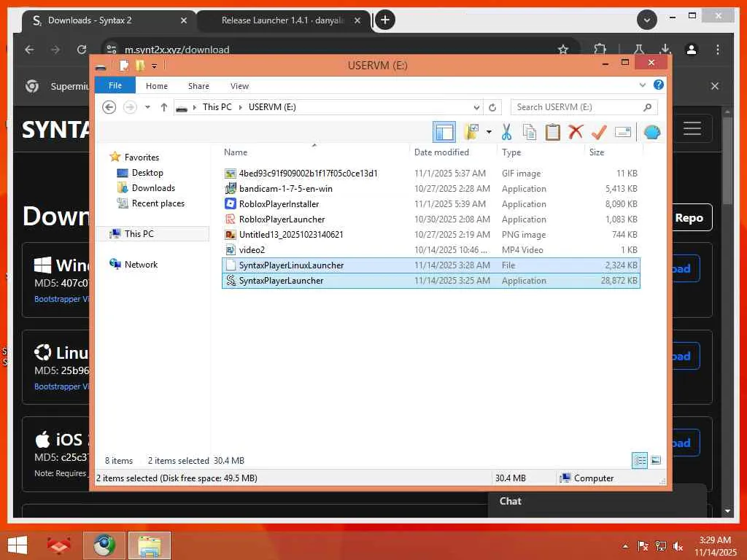Click the Copy icon in Explorer toolbar
Screen dimensions: 747x560
pos(530,132)
